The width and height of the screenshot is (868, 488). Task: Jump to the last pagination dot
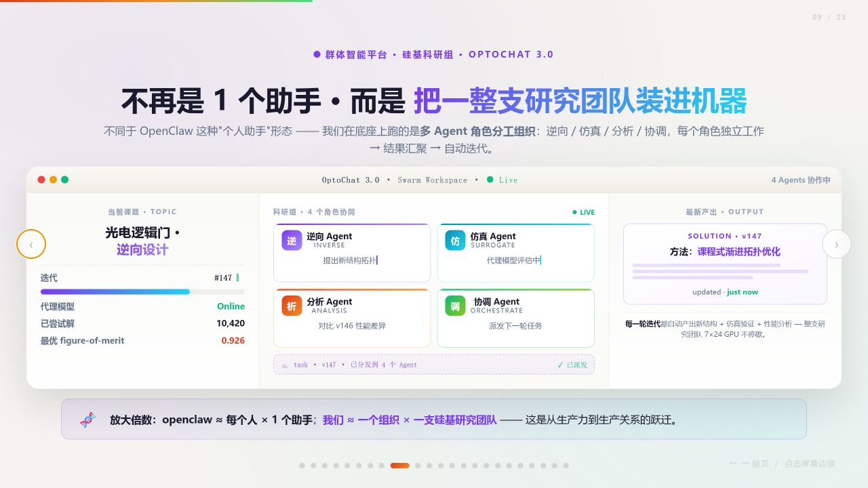tap(566, 466)
